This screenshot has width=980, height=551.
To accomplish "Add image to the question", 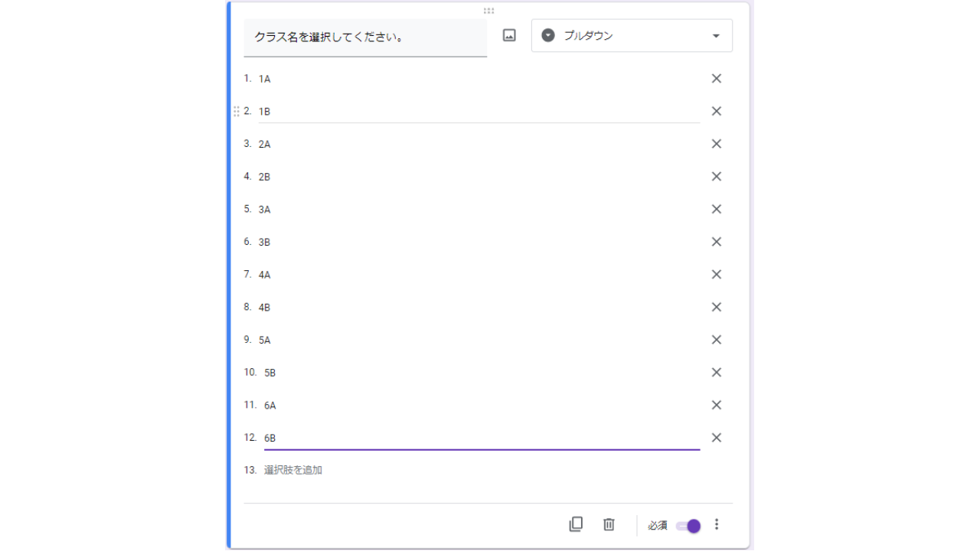I will click(509, 36).
